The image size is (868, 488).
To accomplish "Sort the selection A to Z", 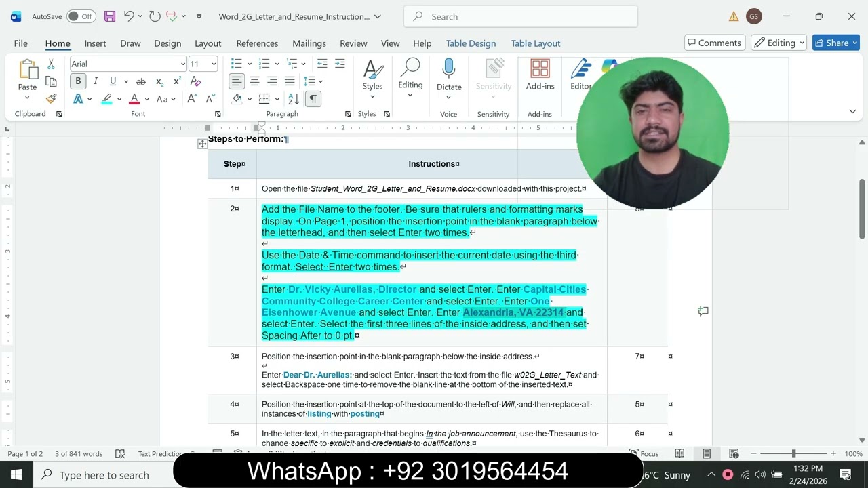I will pos(294,99).
